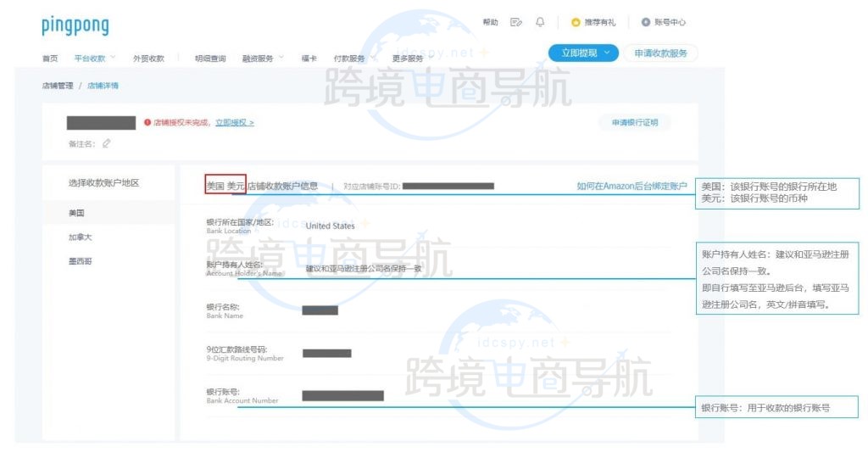Select 墨西哥 in the region list

pos(81,261)
